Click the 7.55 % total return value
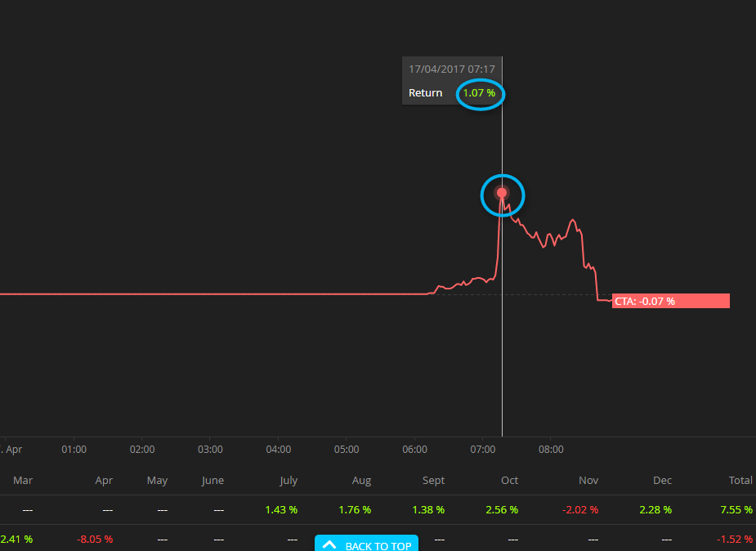Image resolution: width=756 pixels, height=551 pixels. [736, 509]
